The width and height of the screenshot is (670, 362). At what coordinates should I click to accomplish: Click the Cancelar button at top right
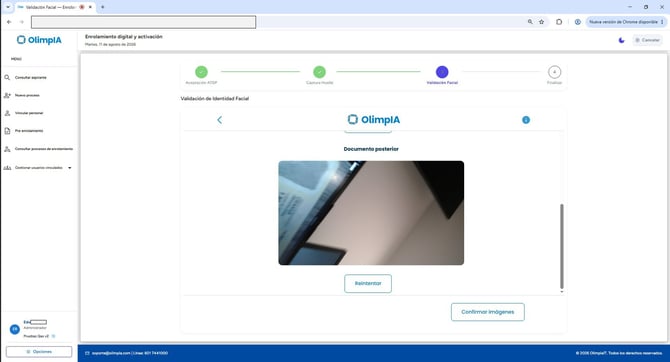(647, 40)
